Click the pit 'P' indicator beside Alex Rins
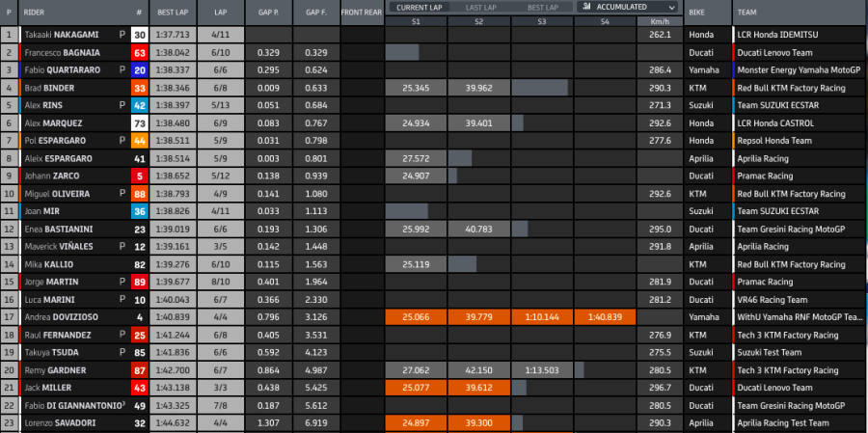The width and height of the screenshot is (868, 433). click(124, 105)
